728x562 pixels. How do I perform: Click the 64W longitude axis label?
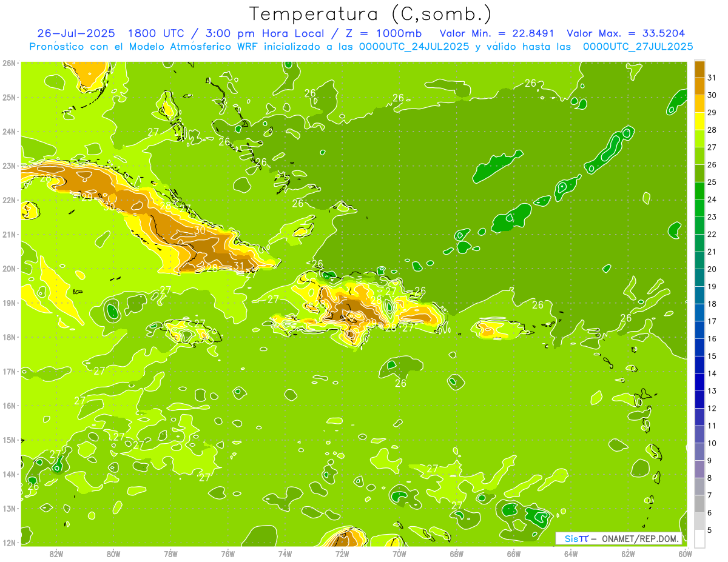point(571,554)
